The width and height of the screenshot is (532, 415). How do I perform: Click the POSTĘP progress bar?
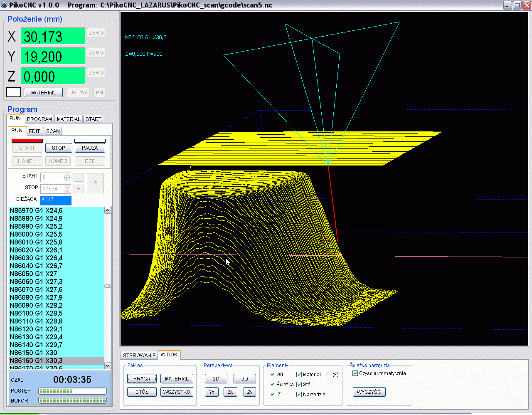click(x=73, y=391)
